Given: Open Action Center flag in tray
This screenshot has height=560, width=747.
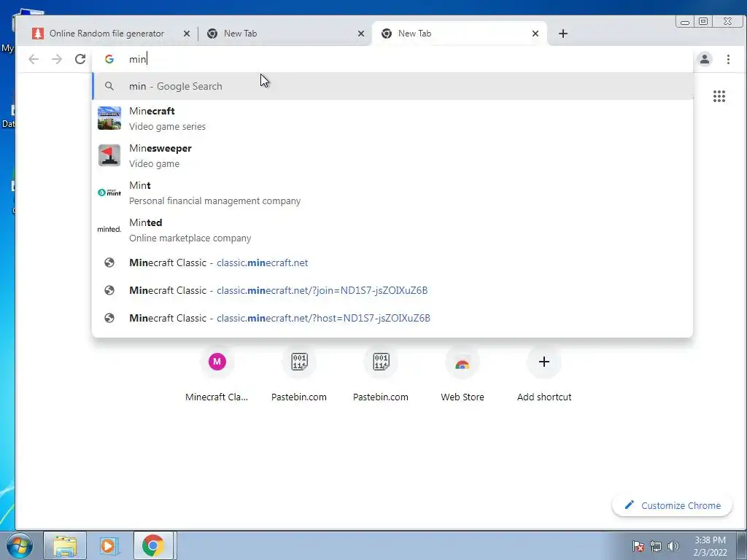Looking at the screenshot, I should (x=638, y=546).
